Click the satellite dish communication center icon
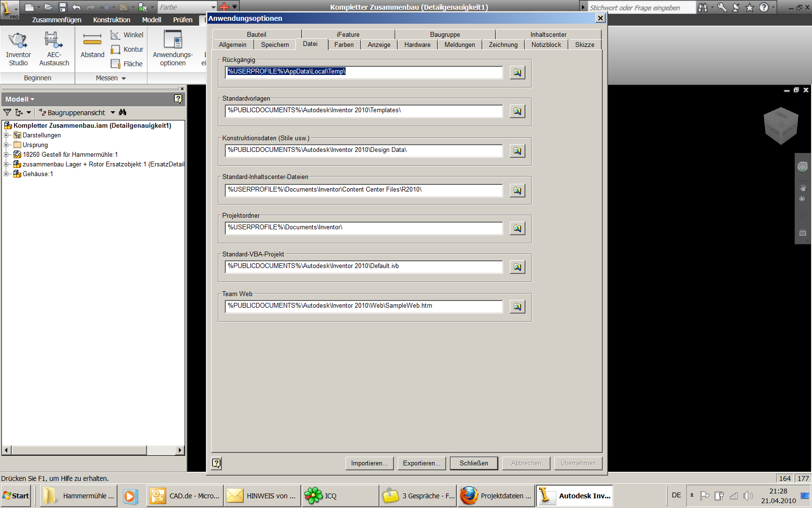Viewport: 812px width, 508px height. coord(736,7)
